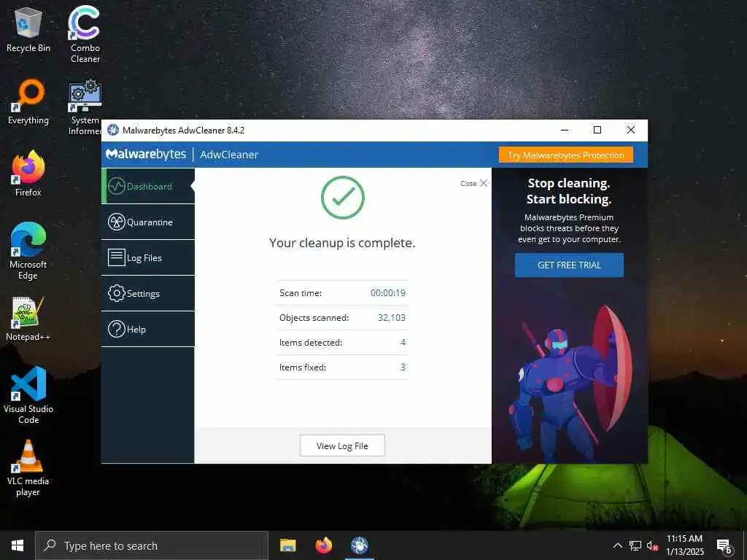The width and height of the screenshot is (747, 560).
Task: Select Firefox desktop shortcut
Action: coord(28,174)
